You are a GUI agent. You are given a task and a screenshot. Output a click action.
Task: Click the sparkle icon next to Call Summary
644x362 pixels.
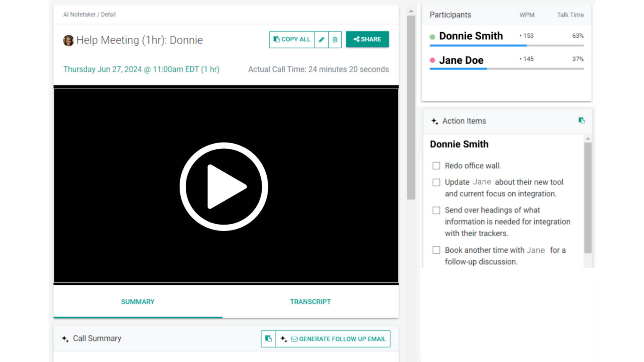(x=65, y=339)
